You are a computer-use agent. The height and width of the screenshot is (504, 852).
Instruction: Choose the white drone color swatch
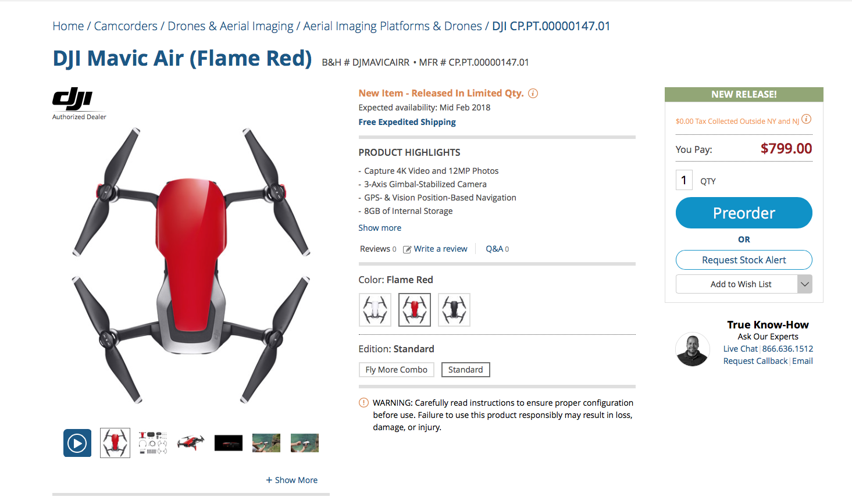(x=375, y=310)
